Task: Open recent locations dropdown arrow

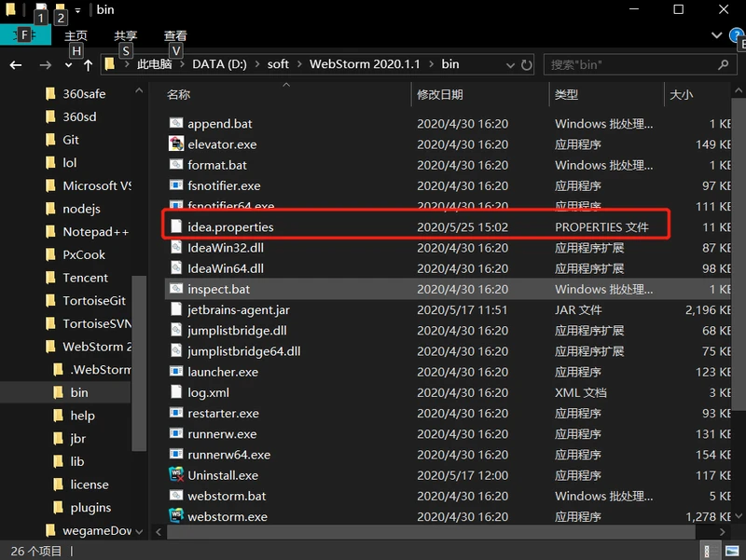Action: [x=68, y=65]
